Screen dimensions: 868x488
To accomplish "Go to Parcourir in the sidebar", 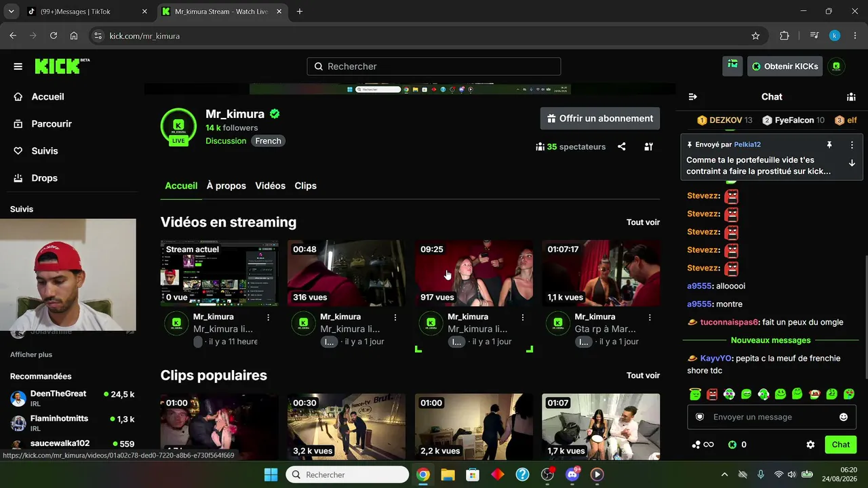I will 52,124.
